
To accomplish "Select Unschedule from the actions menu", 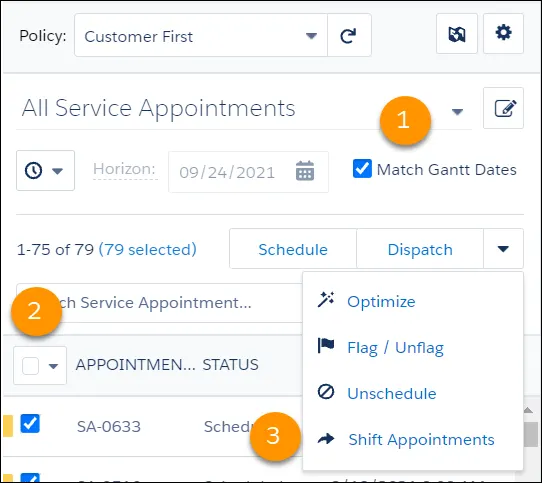I will click(392, 393).
